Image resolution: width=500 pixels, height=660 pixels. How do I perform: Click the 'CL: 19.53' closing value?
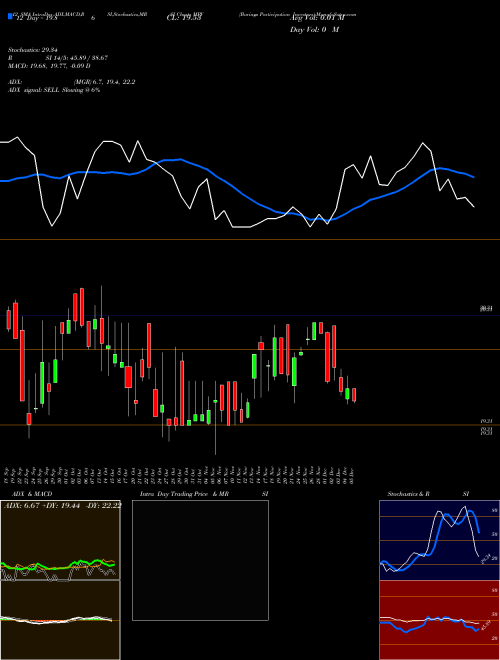click(184, 18)
